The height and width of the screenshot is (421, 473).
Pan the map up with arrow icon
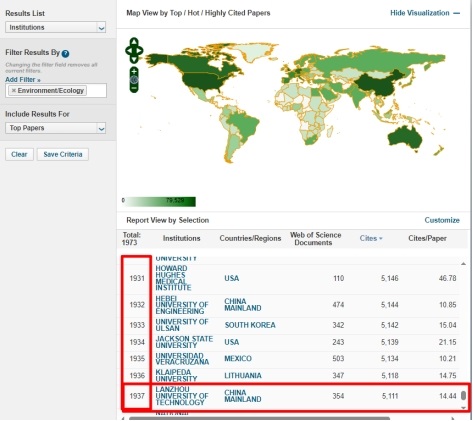coord(134,42)
